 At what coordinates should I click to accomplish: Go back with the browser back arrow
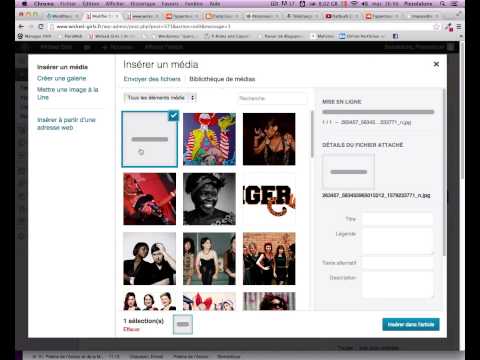tap(21, 27)
